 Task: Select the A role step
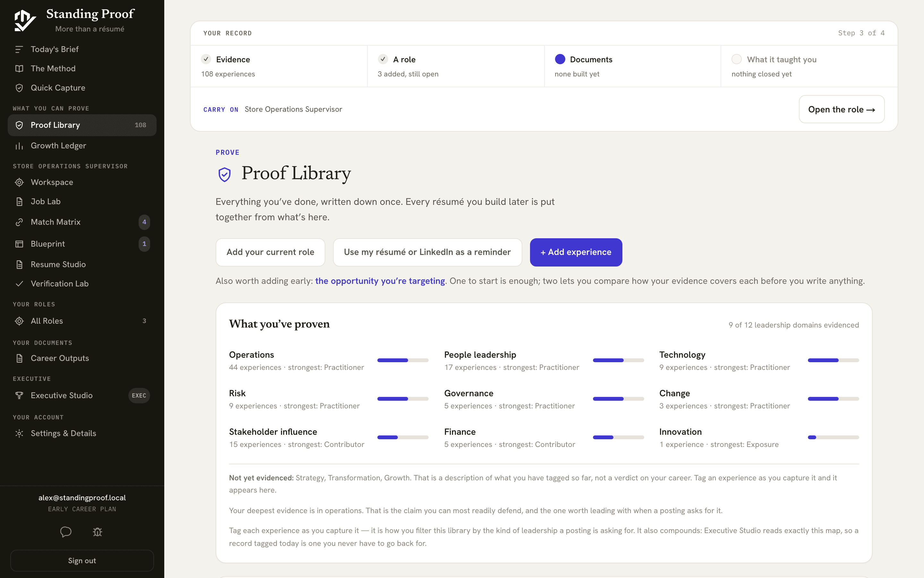456,66
